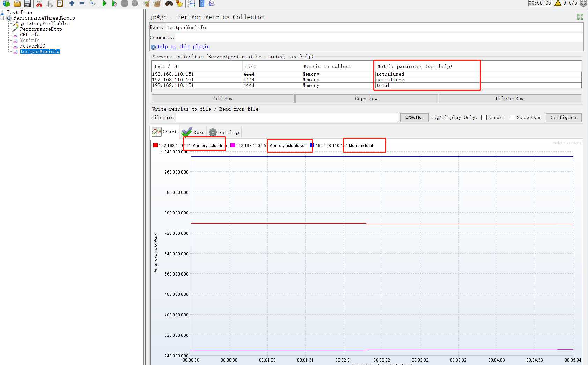The width and height of the screenshot is (588, 365).
Task: Select getStampVarliable tree item
Action: click(x=44, y=23)
